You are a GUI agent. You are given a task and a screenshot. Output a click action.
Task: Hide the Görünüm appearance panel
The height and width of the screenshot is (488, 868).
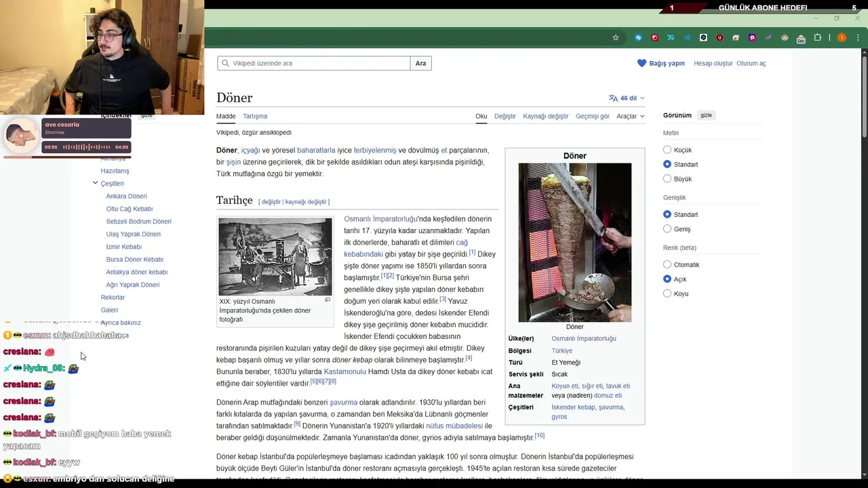click(706, 115)
